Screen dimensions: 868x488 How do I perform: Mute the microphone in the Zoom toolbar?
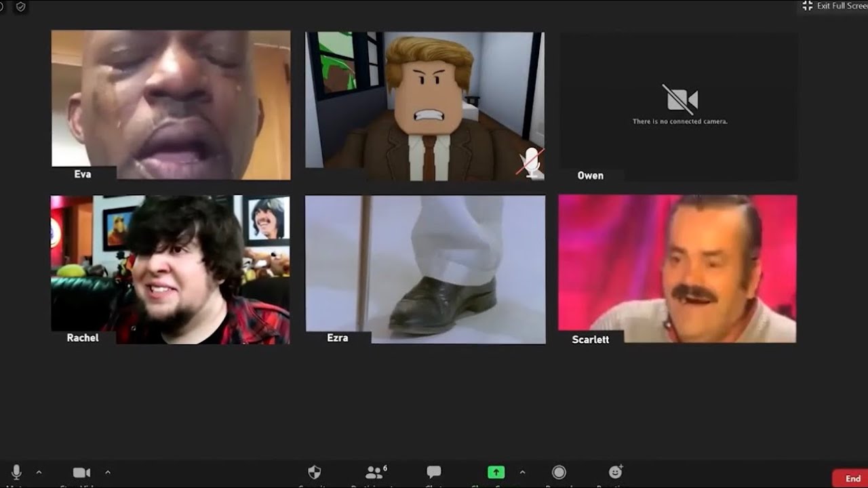point(16,472)
